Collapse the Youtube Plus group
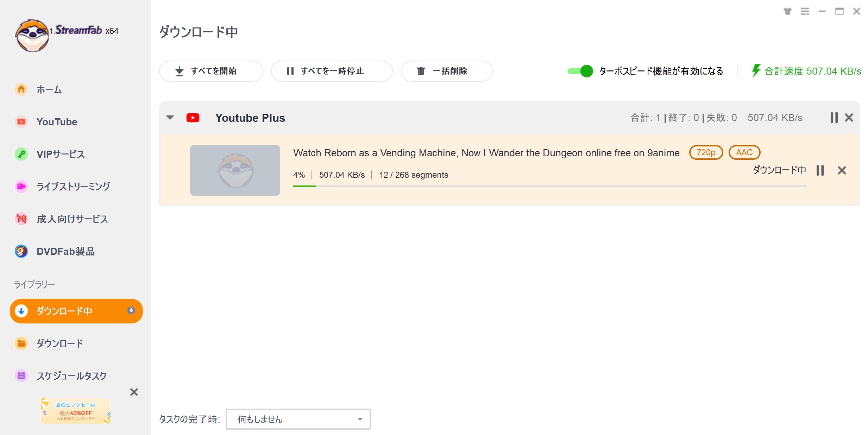This screenshot has height=435, width=868. 170,118
